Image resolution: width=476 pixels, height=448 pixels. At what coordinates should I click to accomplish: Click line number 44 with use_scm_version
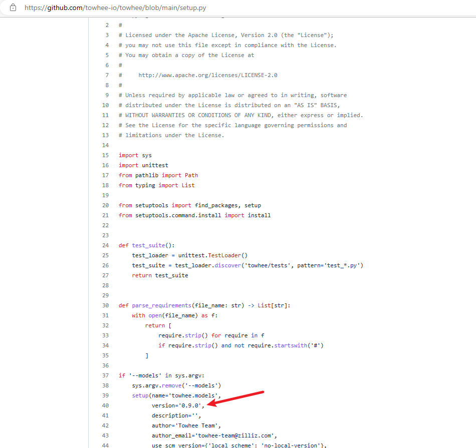[x=105, y=444]
